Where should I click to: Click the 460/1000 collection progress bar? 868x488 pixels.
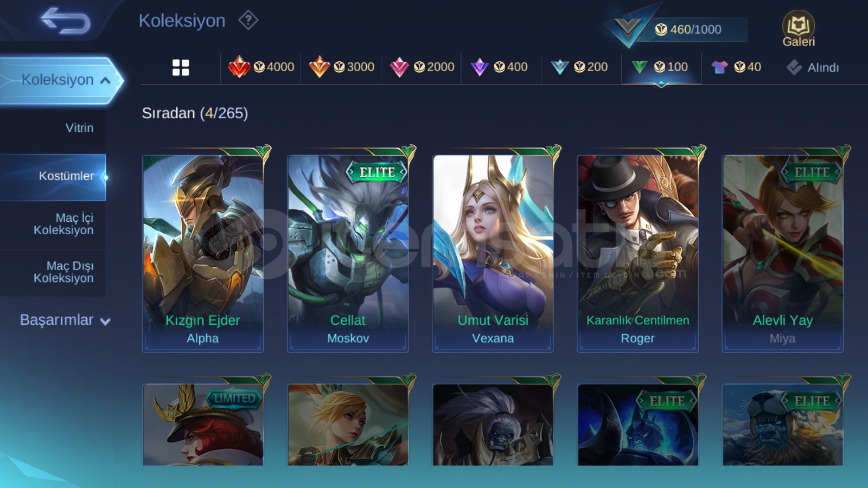click(692, 29)
